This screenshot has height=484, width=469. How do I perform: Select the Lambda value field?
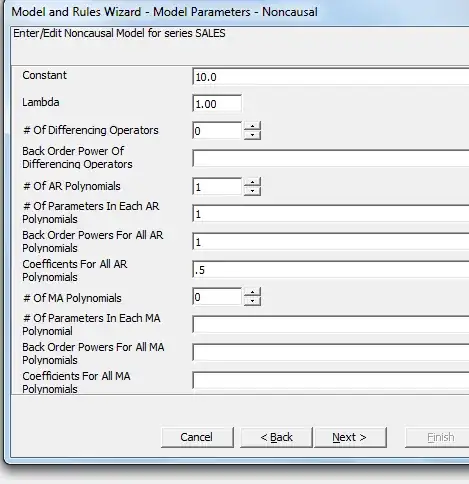coord(217,104)
